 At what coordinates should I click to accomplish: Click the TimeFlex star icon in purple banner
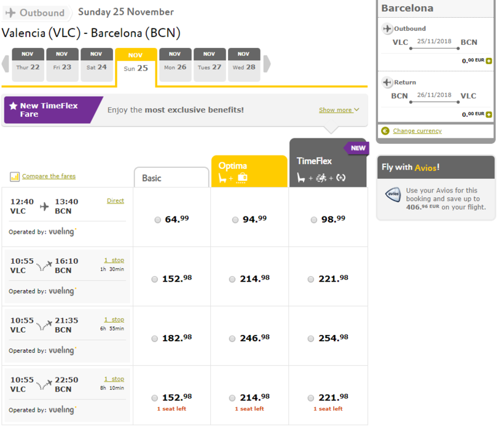tap(13, 106)
